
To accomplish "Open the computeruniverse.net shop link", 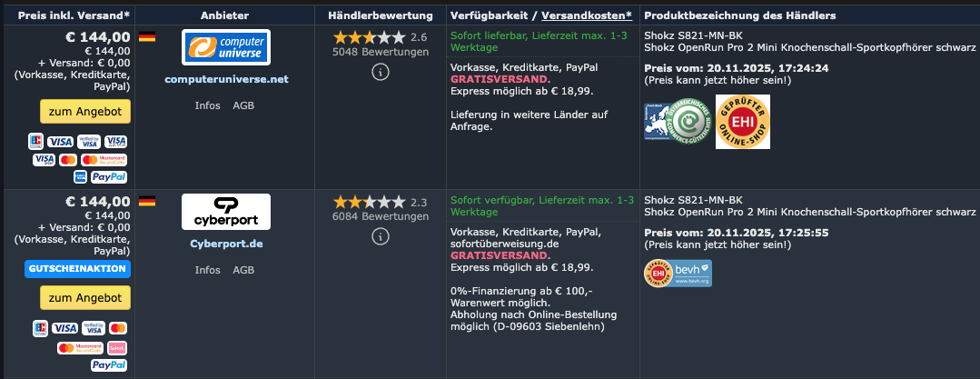I will pos(226,79).
